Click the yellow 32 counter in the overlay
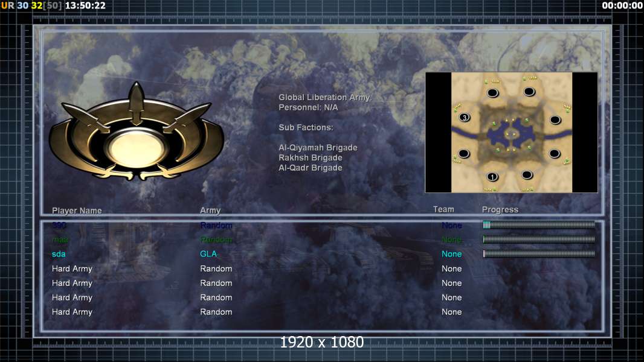This screenshot has width=644, height=362. [x=37, y=6]
